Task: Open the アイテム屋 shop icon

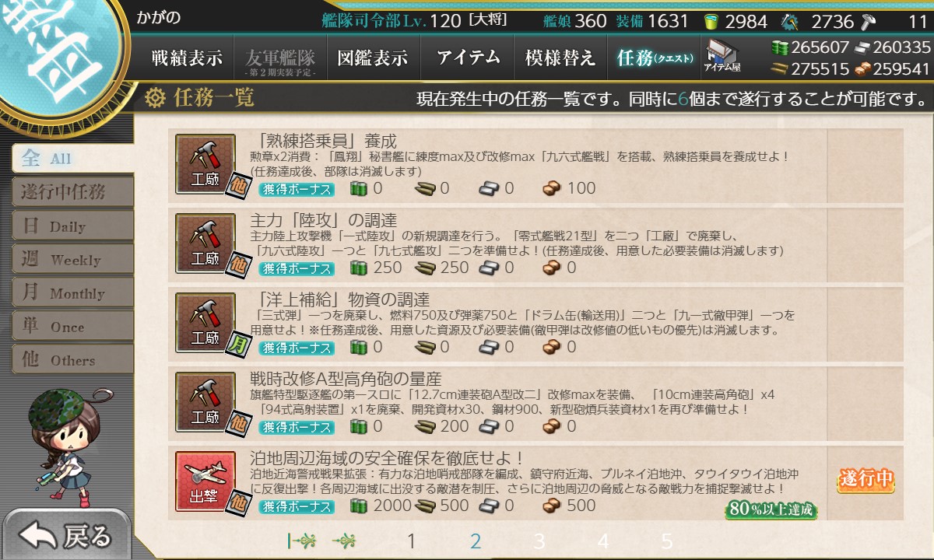Action: (722, 57)
